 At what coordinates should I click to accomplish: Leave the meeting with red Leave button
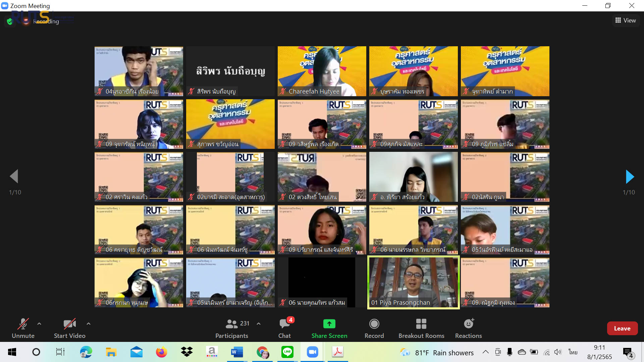pos(622,328)
